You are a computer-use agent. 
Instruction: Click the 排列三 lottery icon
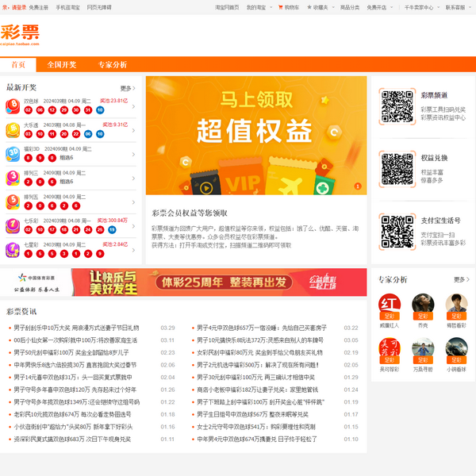(13, 177)
